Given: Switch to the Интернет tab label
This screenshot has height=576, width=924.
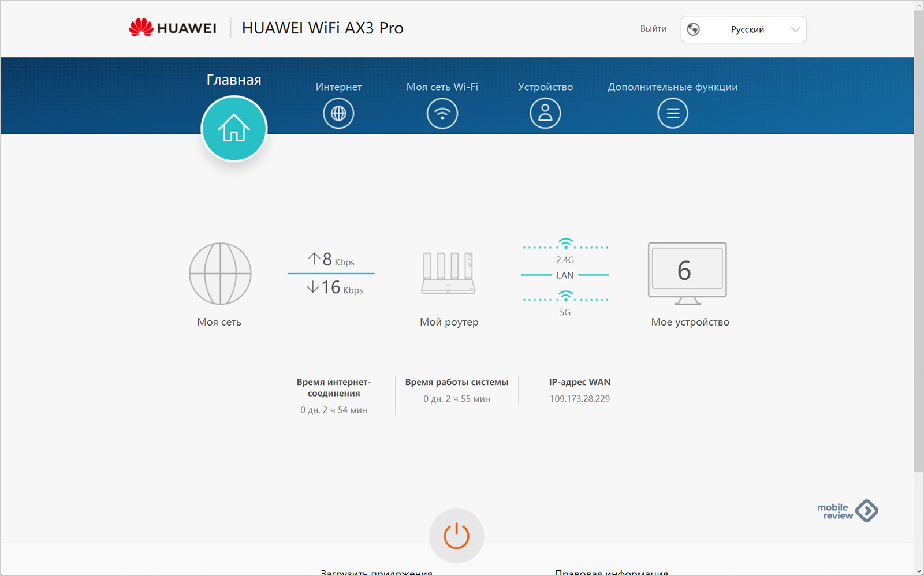Looking at the screenshot, I should point(338,87).
